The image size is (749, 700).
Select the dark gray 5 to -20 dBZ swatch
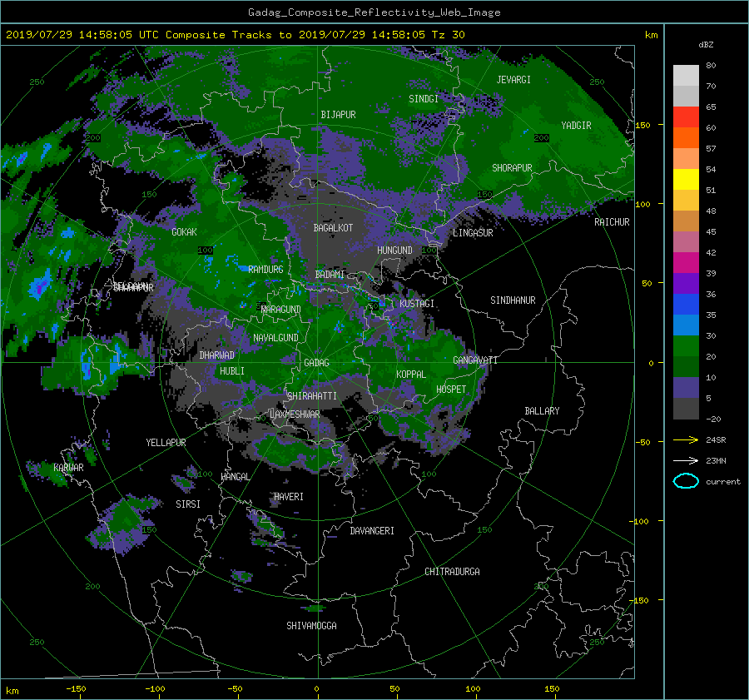coord(686,408)
